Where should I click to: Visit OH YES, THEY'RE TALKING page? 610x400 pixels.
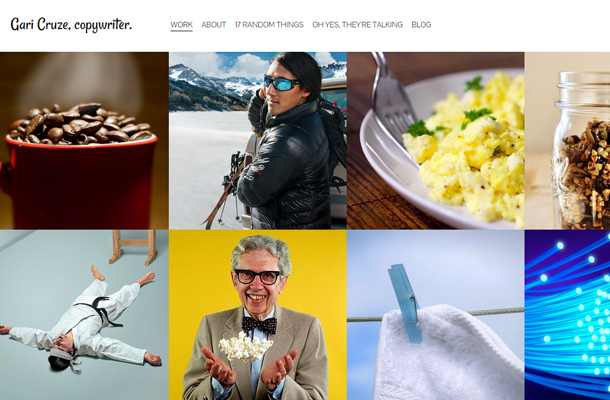[x=358, y=25]
